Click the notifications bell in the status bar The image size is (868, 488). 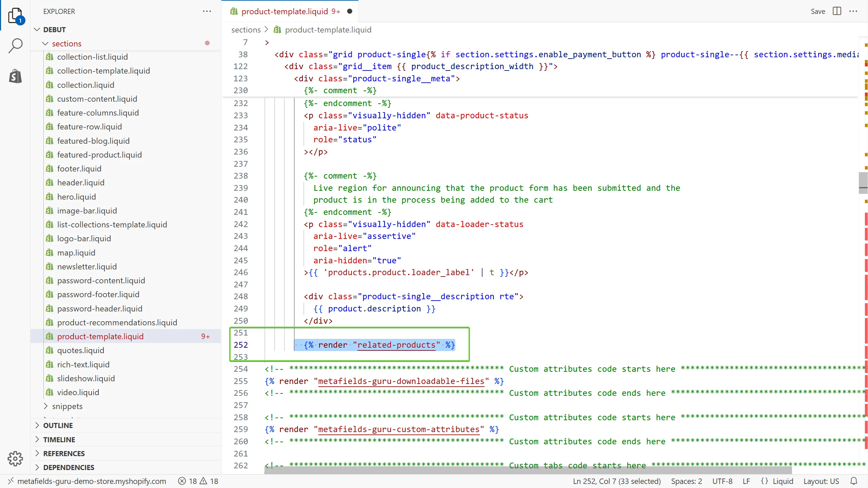[854, 481]
